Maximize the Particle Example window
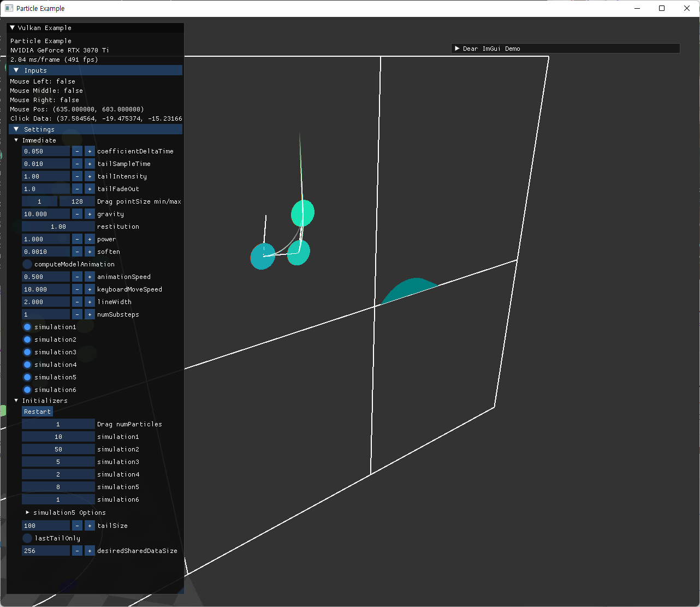 tap(662, 8)
